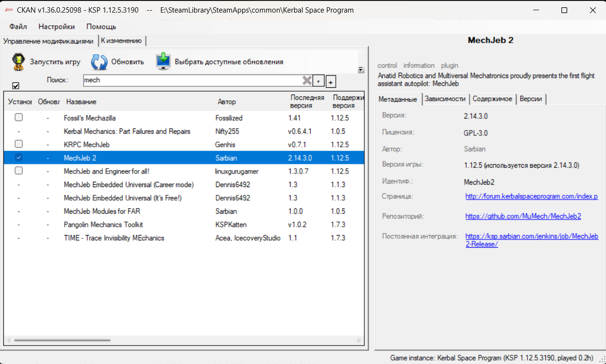Click in the Поиск search field
The width and height of the screenshot is (606, 364).
click(192, 80)
